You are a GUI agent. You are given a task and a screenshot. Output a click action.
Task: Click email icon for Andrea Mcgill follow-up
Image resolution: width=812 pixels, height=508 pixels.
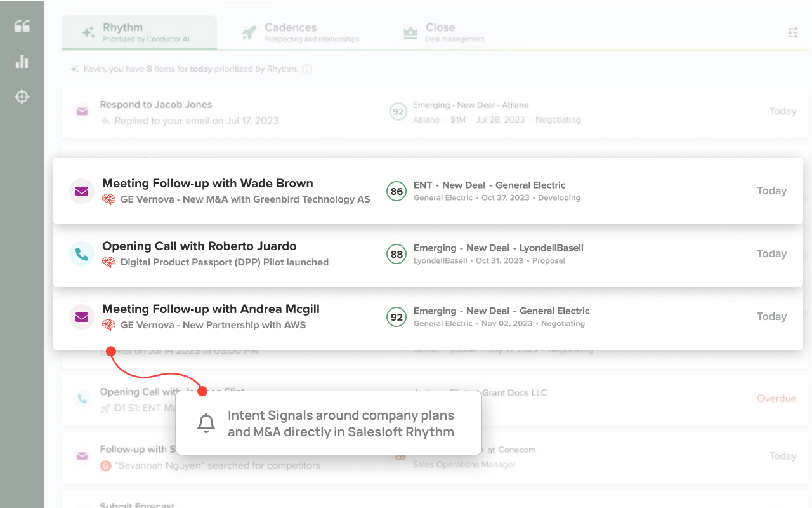[82, 317]
